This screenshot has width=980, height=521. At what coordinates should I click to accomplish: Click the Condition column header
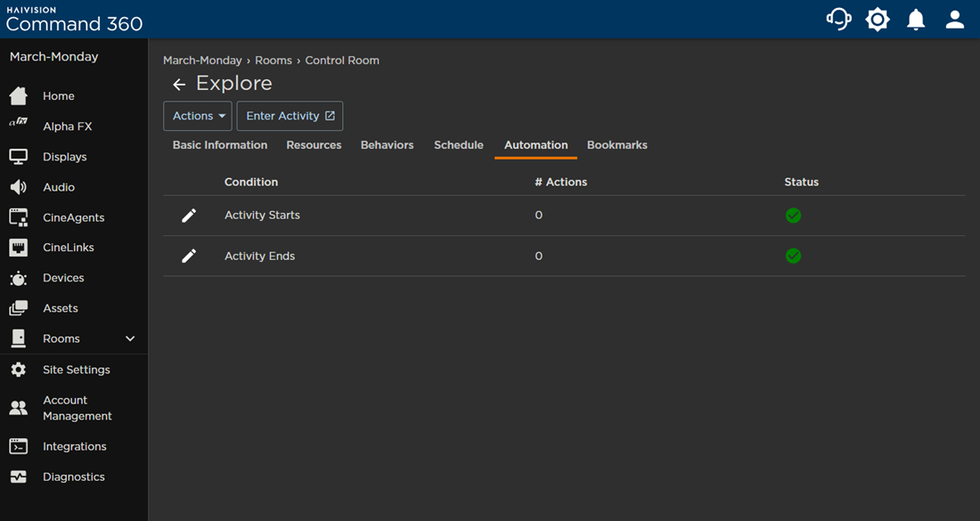[251, 182]
